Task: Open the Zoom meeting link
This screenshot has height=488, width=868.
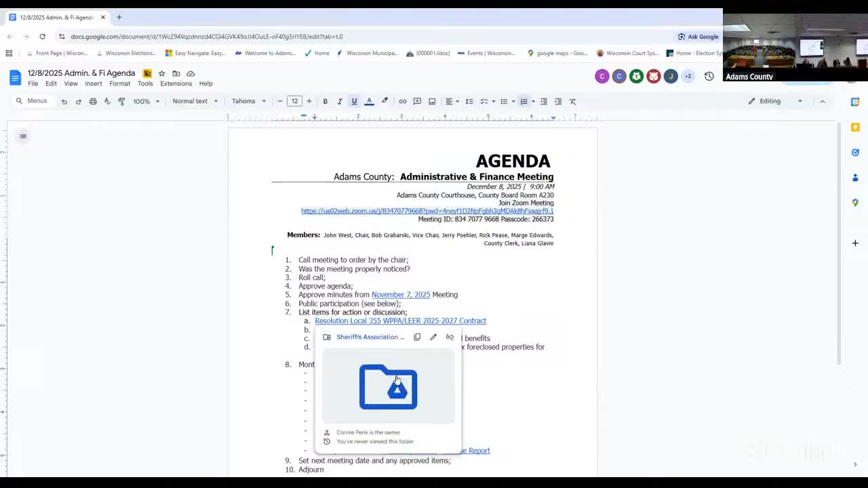Action: point(427,211)
